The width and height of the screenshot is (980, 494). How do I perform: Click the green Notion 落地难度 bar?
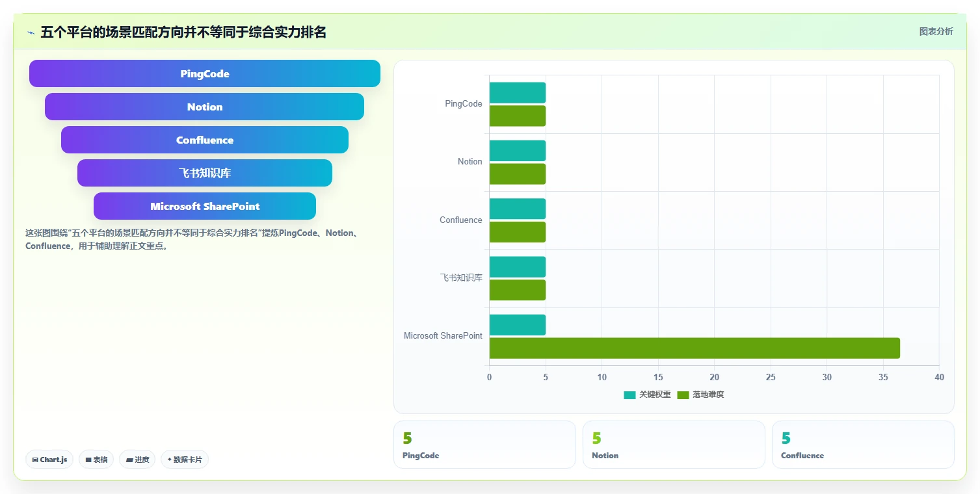[518, 174]
